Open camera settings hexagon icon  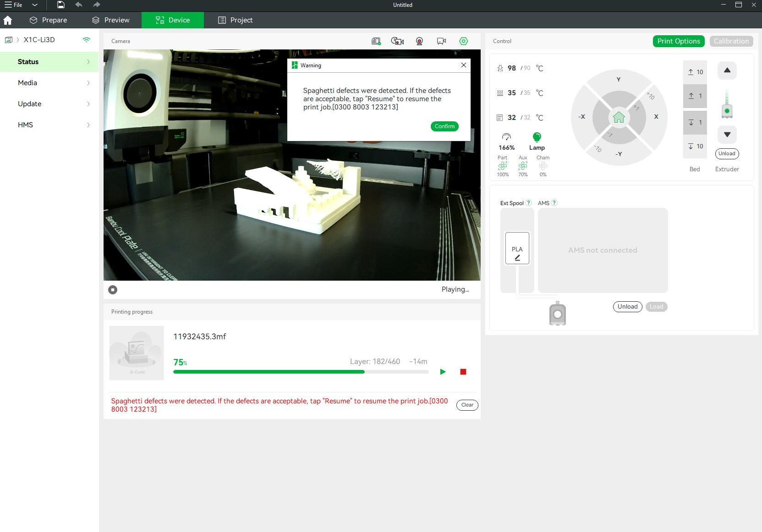464,41
